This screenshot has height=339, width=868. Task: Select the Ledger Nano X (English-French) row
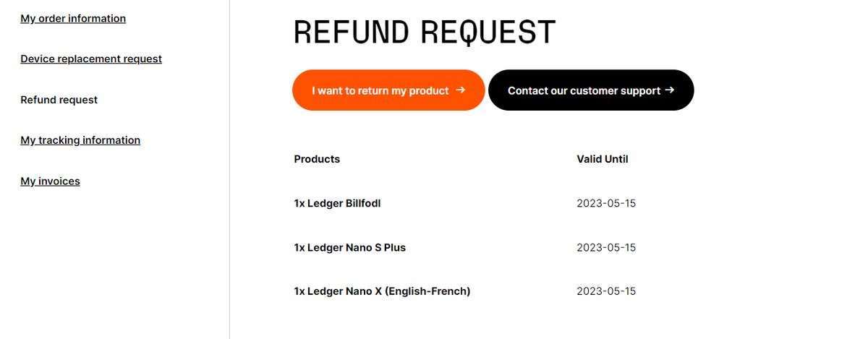click(382, 291)
